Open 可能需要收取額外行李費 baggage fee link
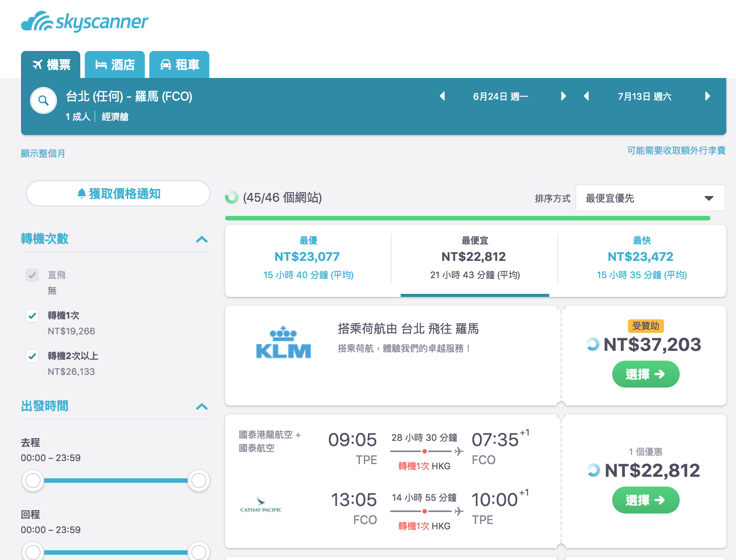Image resolution: width=736 pixels, height=560 pixels. [x=676, y=151]
